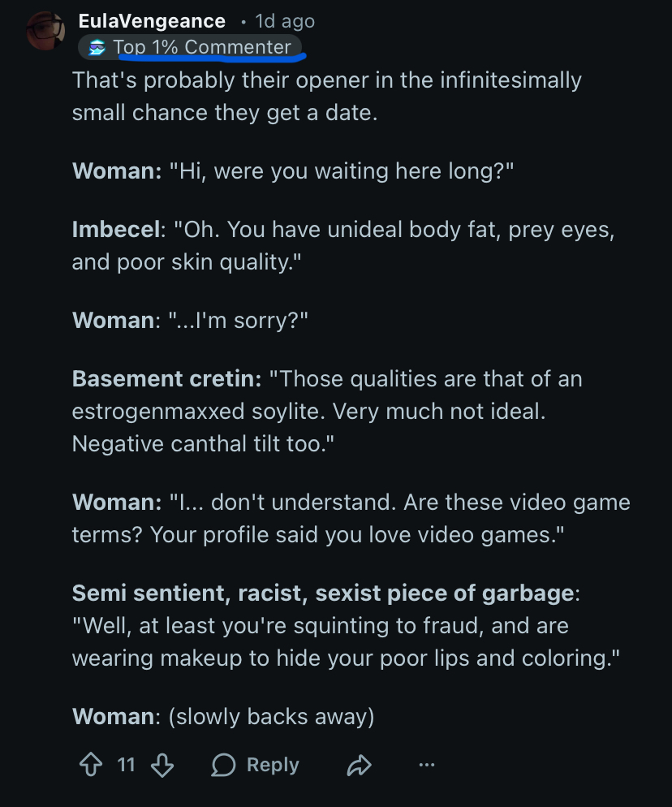Click the bold "Imbecel" speaker label

[118, 230]
